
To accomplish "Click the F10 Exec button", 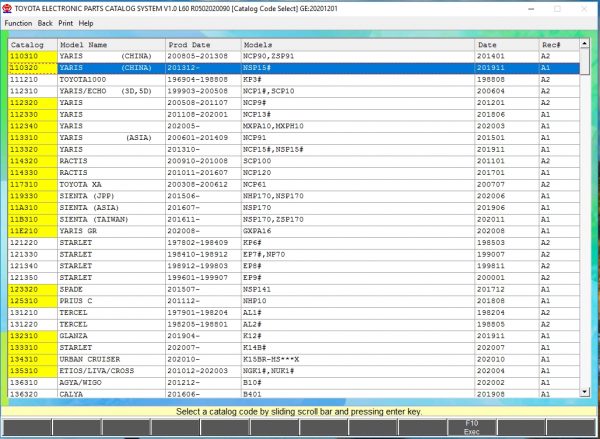I will point(471,428).
